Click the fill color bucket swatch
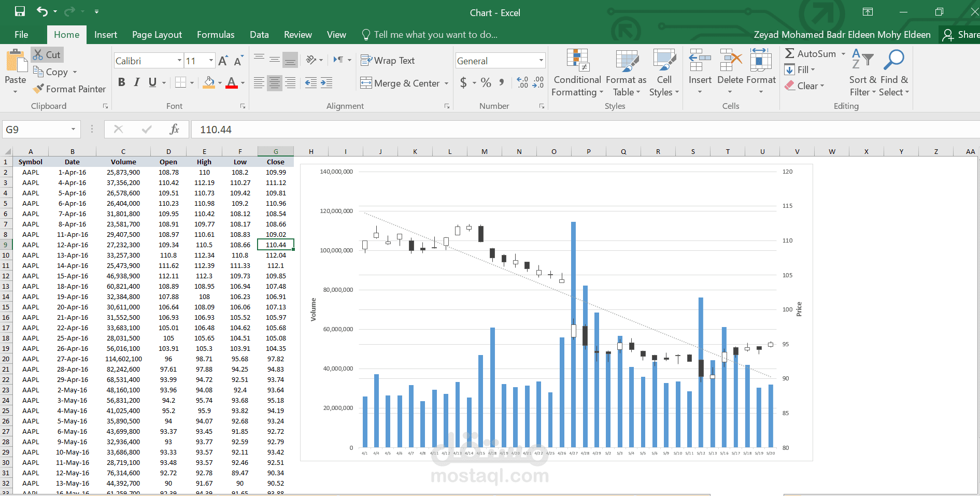Viewport: 980px width, 496px height. pos(209,83)
